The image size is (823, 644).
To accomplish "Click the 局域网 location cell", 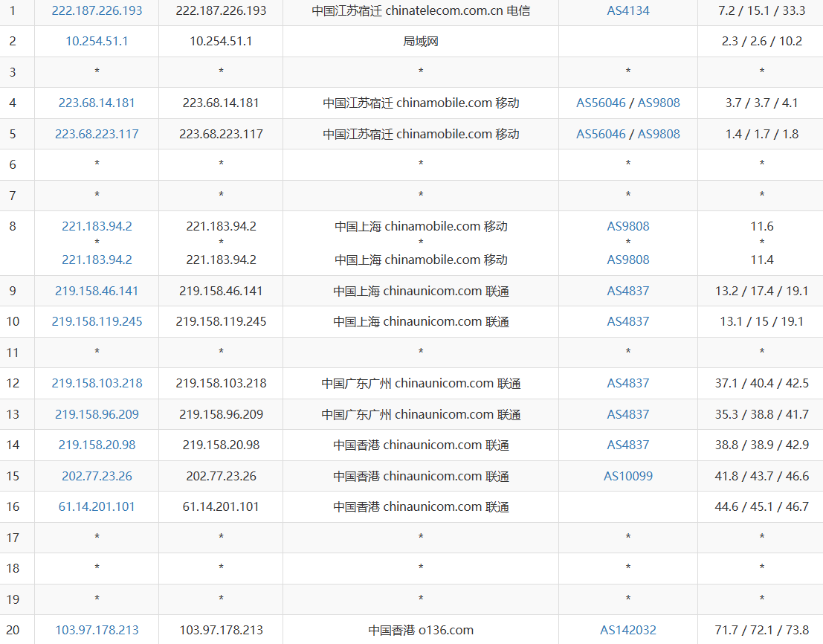I will [x=421, y=41].
